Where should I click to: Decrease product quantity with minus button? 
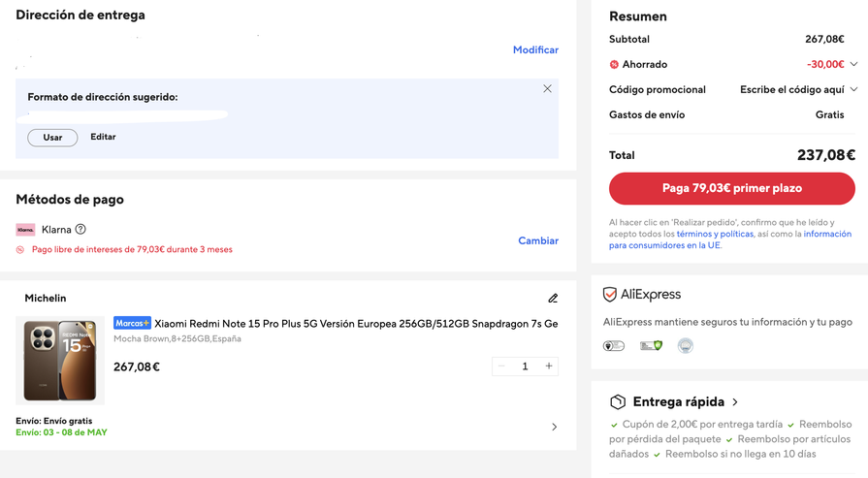pyautogui.click(x=501, y=366)
